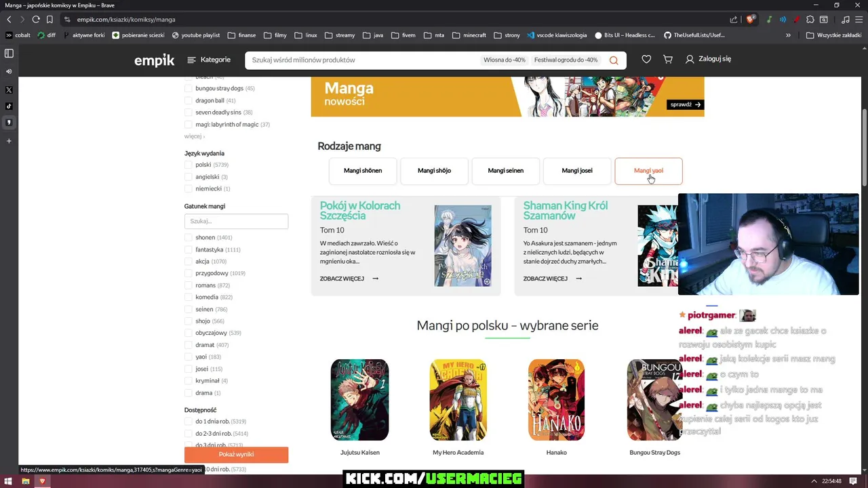Select the Mangi shōjo tab
Viewport: 868px width, 488px height.
coord(434,171)
